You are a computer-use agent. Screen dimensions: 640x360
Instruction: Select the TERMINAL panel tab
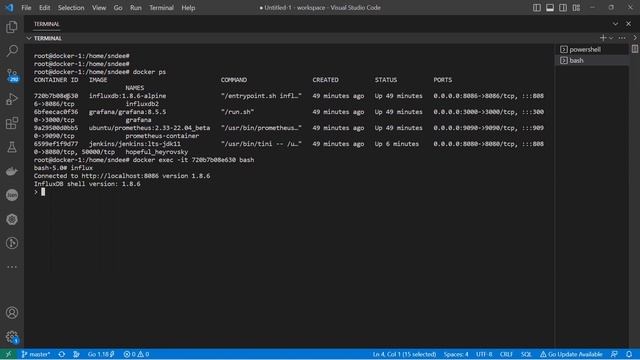[47, 24]
